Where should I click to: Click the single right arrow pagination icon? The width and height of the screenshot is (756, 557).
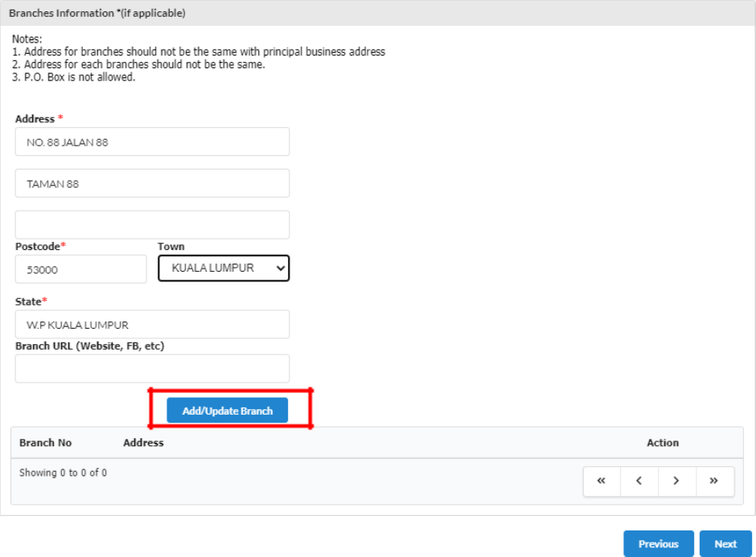click(676, 481)
